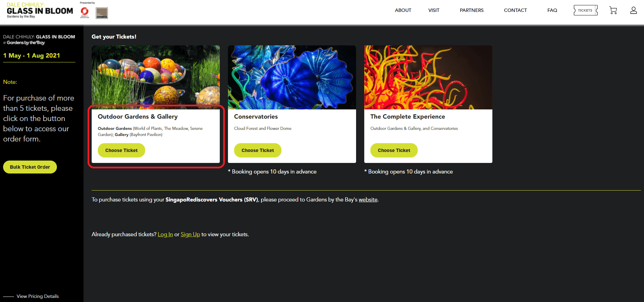Choose ticket for The Complete Experience
This screenshot has height=302, width=644.
coord(394,150)
